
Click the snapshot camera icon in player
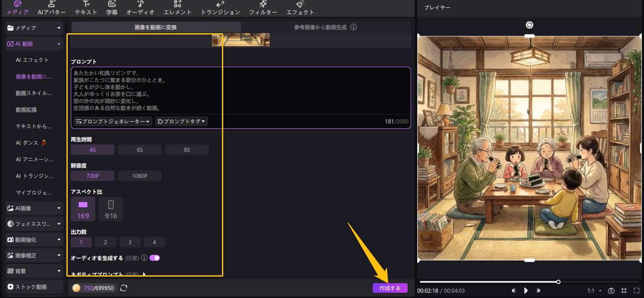[x=611, y=291]
